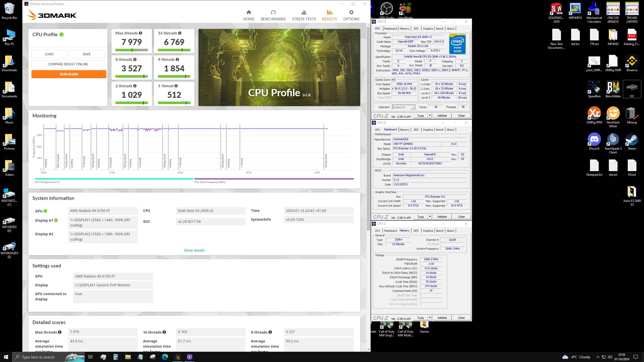
Task: Select the XMRig RTM desktop shortcut
Action: point(594,115)
